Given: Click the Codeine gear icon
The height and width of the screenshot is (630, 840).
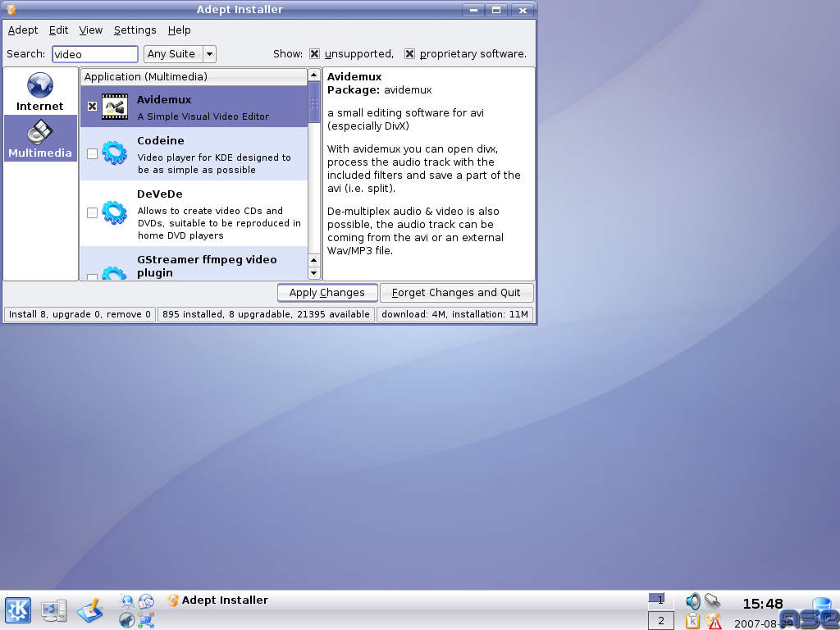Looking at the screenshot, I should tap(115, 153).
